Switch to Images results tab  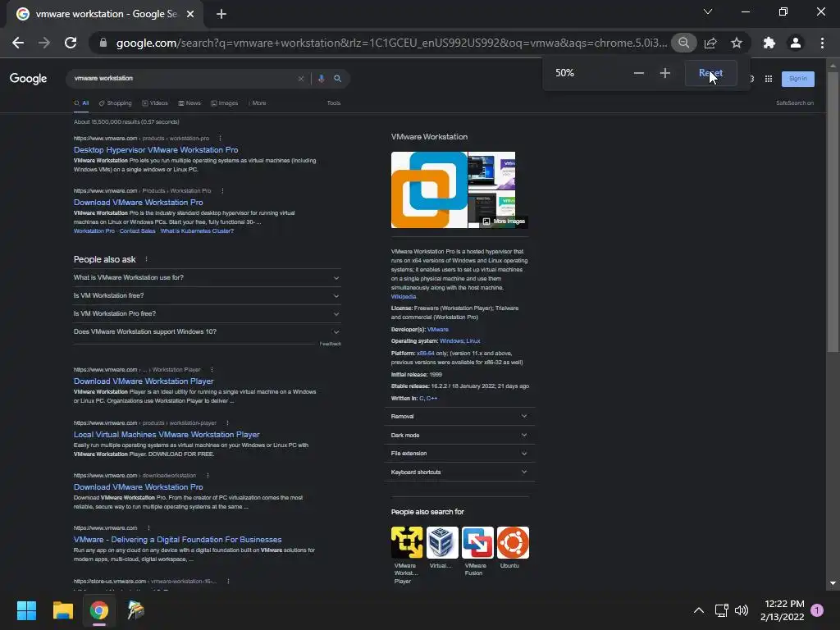click(x=225, y=103)
